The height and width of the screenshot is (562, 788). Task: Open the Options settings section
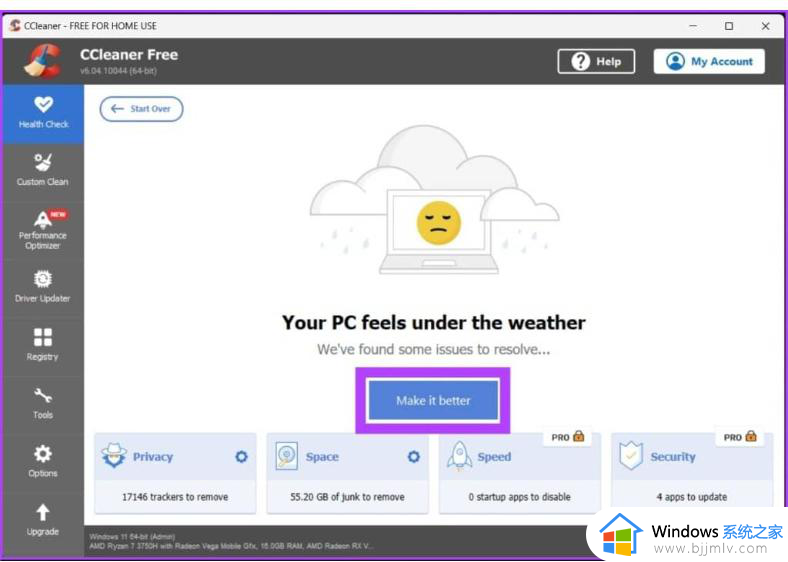click(43, 462)
